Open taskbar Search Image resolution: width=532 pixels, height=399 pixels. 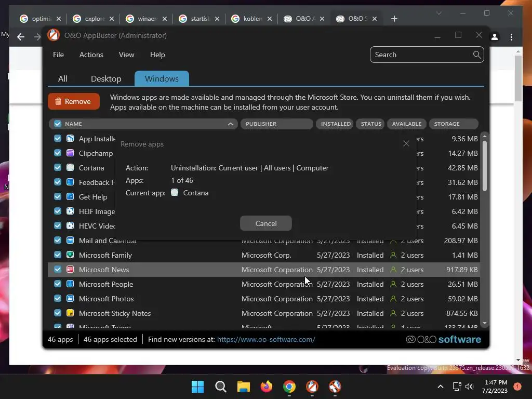click(220, 387)
